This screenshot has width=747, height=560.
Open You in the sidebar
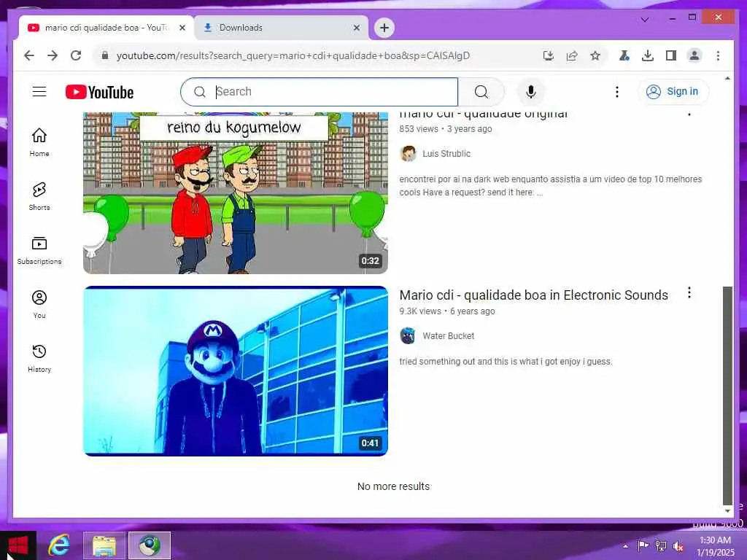pyautogui.click(x=39, y=304)
